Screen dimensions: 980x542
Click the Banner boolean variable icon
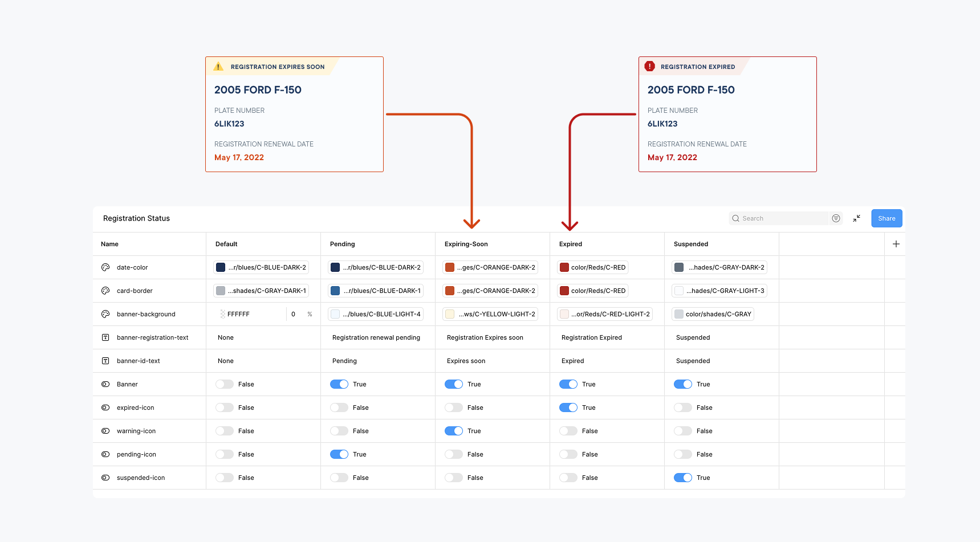pos(105,384)
